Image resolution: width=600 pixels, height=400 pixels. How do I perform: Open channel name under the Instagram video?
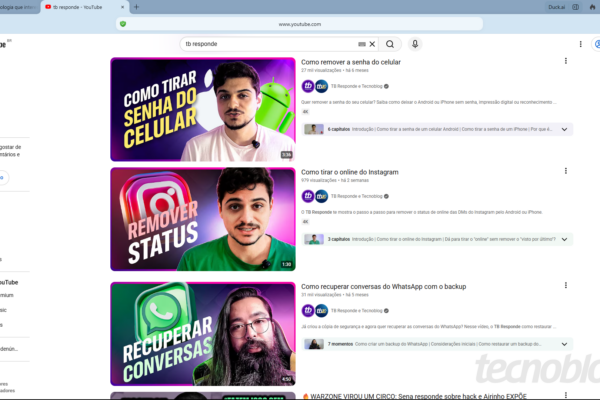(x=356, y=196)
